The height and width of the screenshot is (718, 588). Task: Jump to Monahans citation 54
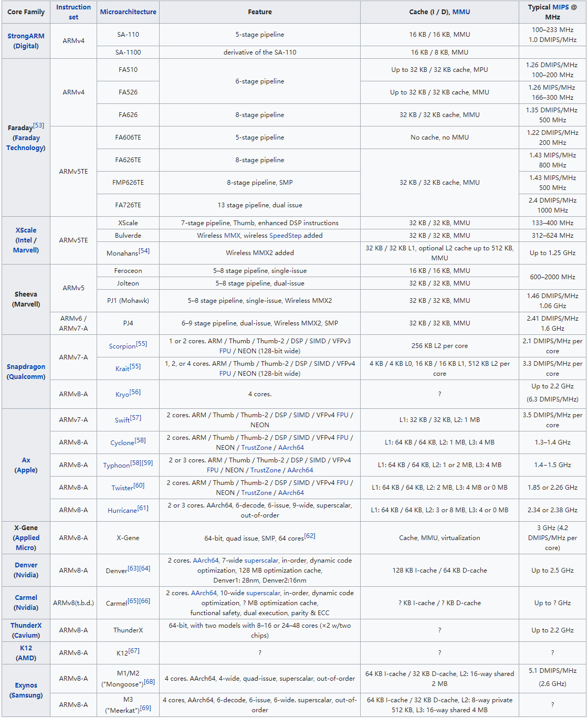point(144,251)
